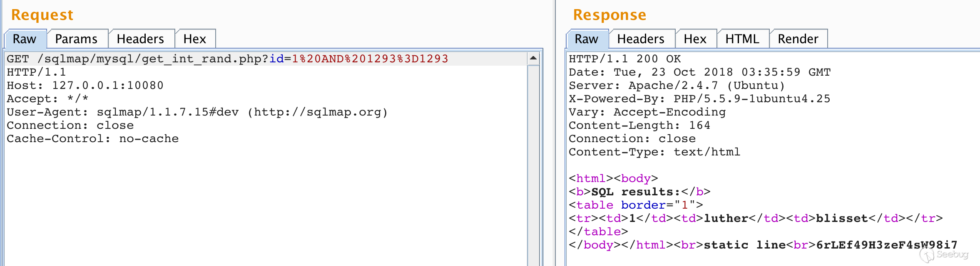View the Response HTML tab
The image size is (980, 266).
[742, 39]
